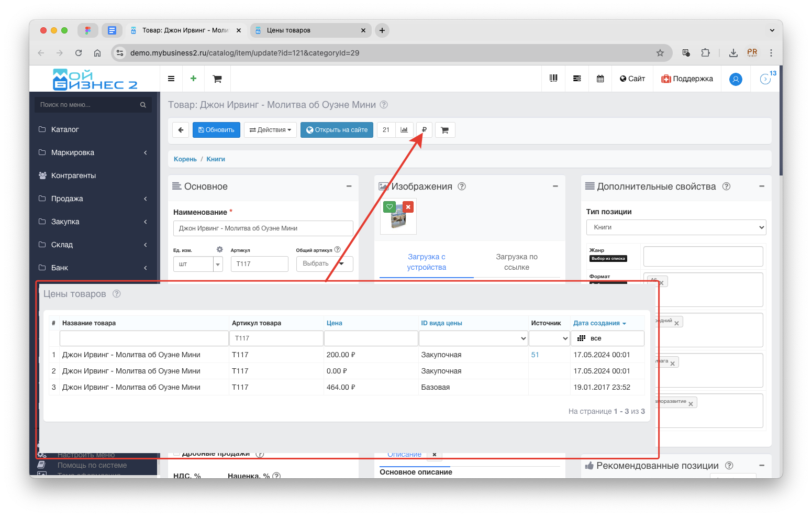The width and height of the screenshot is (812, 517).
Task: Click the green plus add icon
Action: pyautogui.click(x=193, y=79)
